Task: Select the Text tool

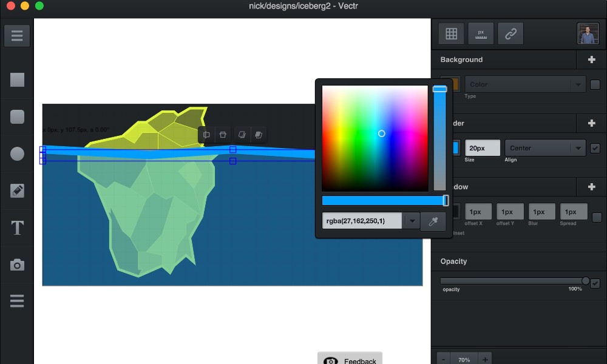Action: (x=17, y=228)
